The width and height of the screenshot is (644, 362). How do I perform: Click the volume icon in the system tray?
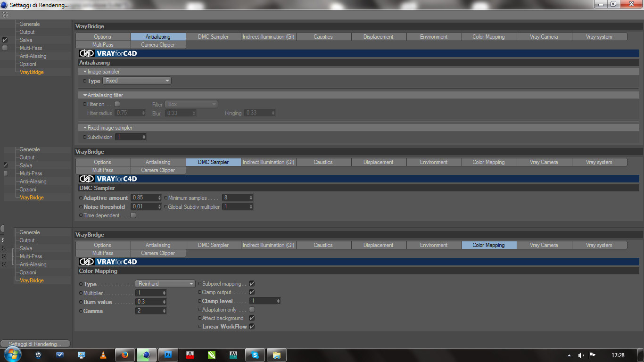pyautogui.click(x=581, y=355)
